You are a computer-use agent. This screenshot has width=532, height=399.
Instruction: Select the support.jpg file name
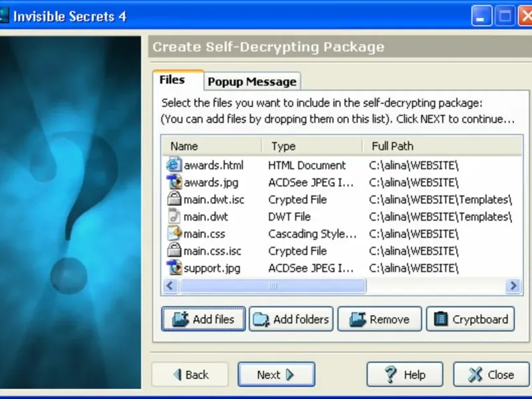(x=211, y=268)
